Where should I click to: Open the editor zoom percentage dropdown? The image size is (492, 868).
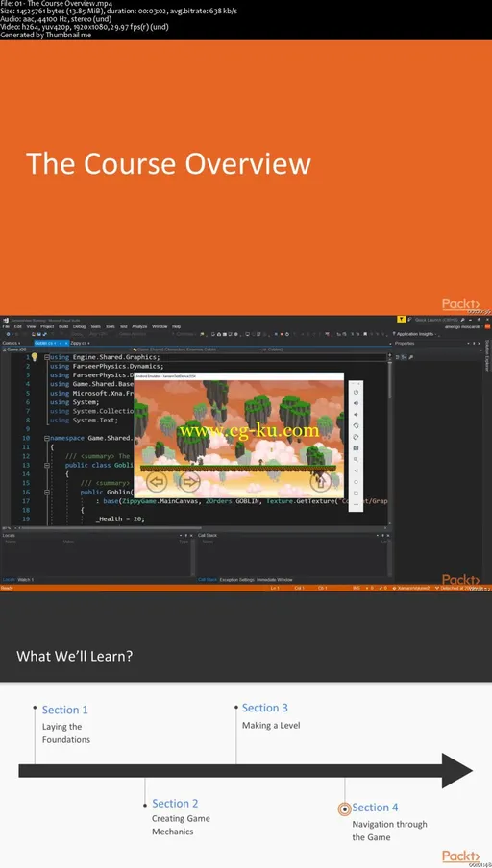[7, 528]
